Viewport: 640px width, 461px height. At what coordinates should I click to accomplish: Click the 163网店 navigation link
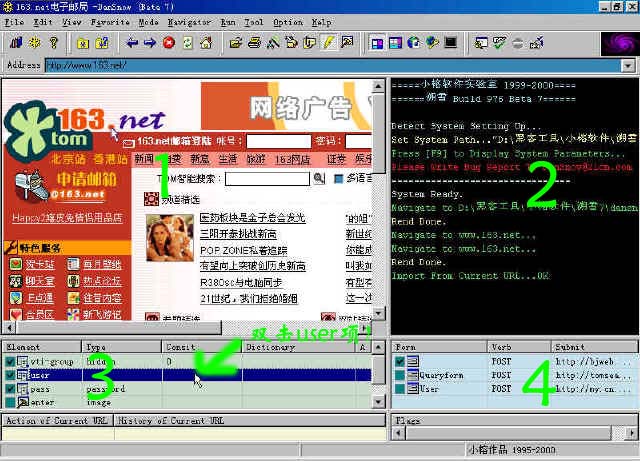[x=292, y=159]
